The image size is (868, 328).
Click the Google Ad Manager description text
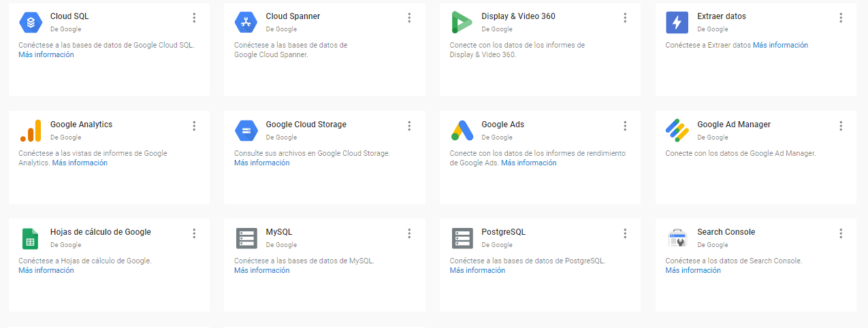[x=740, y=153]
